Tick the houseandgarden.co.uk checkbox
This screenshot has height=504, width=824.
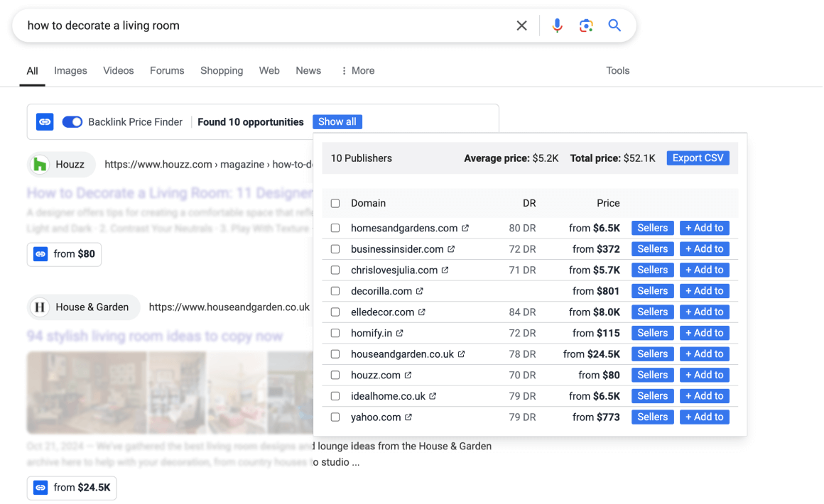(x=335, y=354)
